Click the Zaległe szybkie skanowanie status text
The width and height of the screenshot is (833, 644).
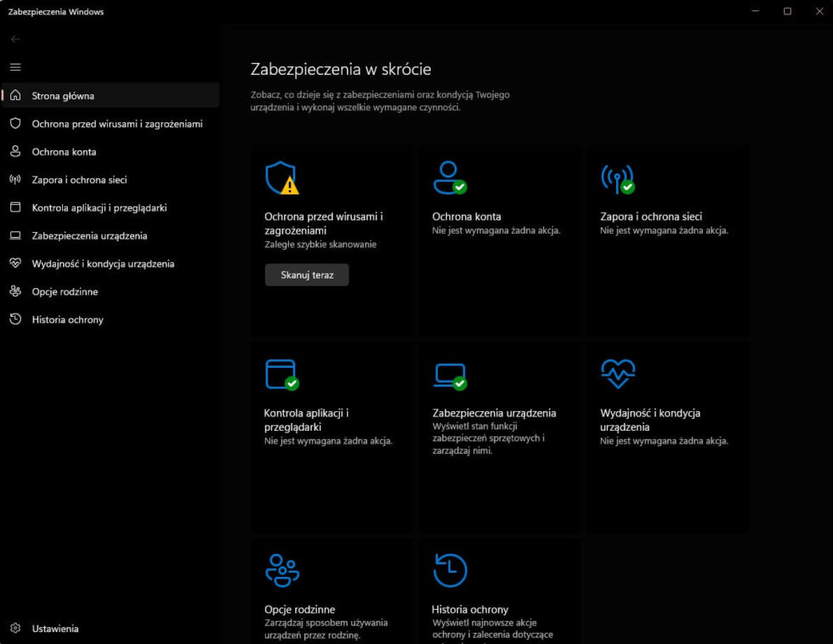[x=320, y=244]
